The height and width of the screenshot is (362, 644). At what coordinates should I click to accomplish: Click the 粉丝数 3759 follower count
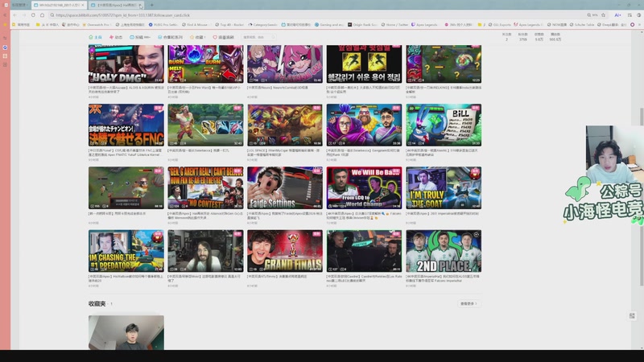522,37
